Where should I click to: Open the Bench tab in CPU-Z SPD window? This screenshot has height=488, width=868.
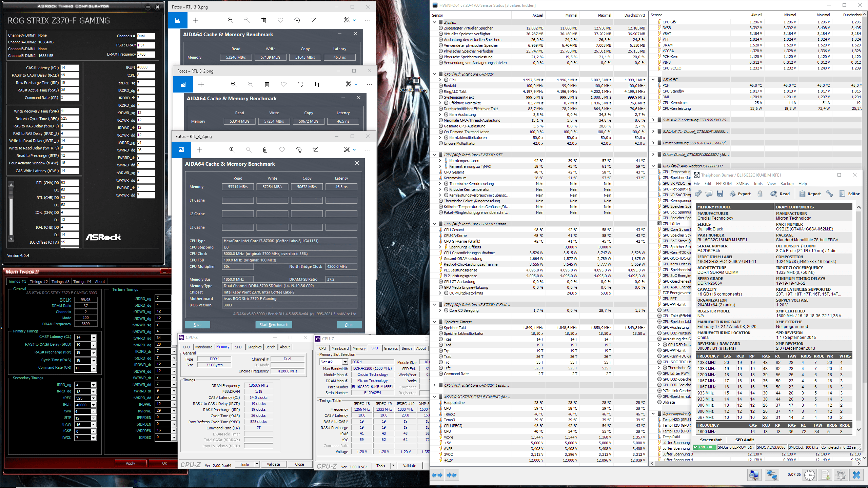[407, 348]
